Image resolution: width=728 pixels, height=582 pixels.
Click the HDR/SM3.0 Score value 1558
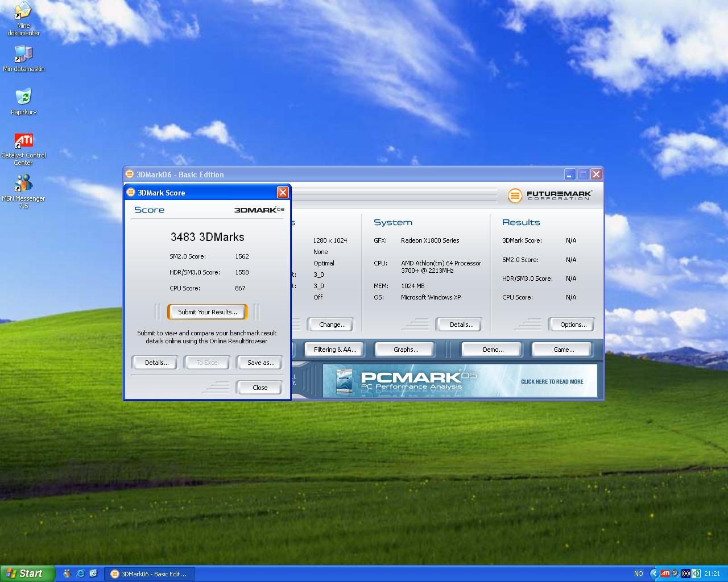pos(242,272)
